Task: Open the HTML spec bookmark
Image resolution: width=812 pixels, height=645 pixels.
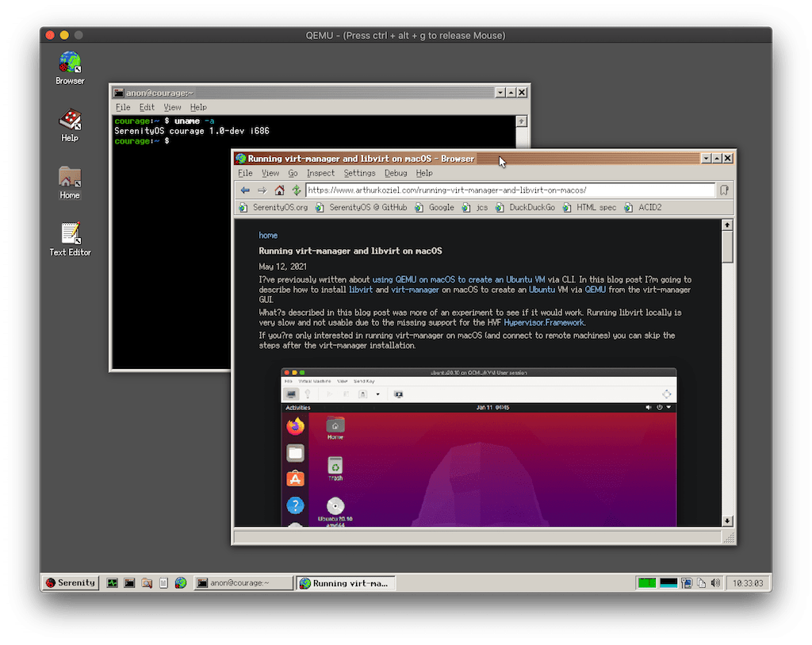Action: click(590, 207)
